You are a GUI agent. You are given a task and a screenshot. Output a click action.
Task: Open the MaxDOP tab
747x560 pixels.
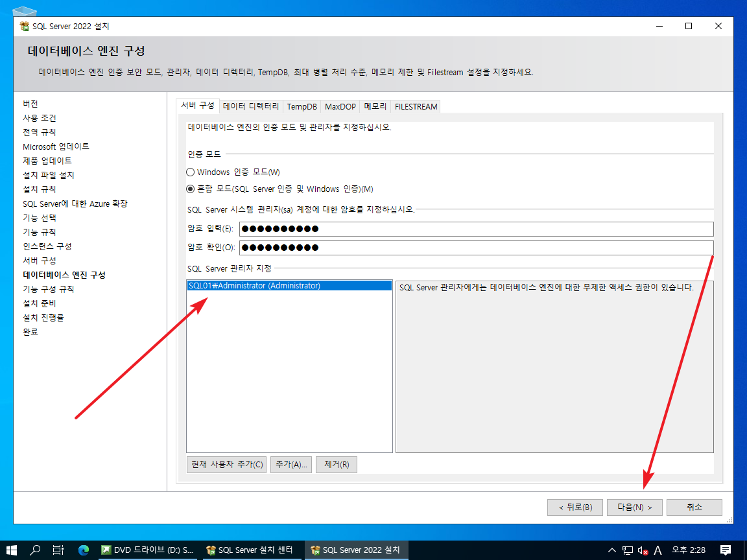pyautogui.click(x=340, y=107)
